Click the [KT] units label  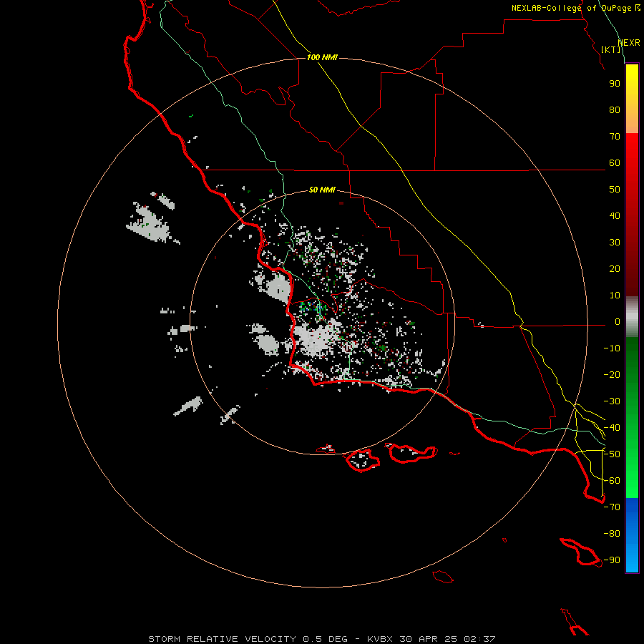(x=611, y=49)
